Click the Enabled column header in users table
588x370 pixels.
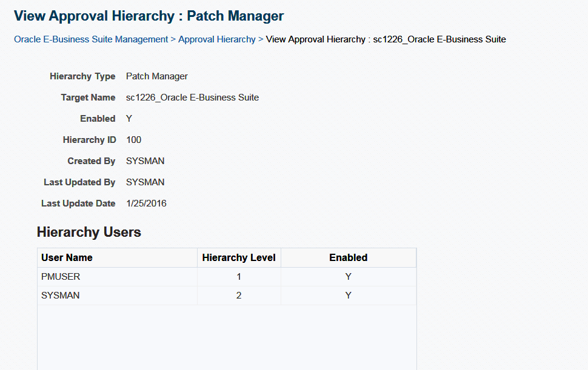349,257
